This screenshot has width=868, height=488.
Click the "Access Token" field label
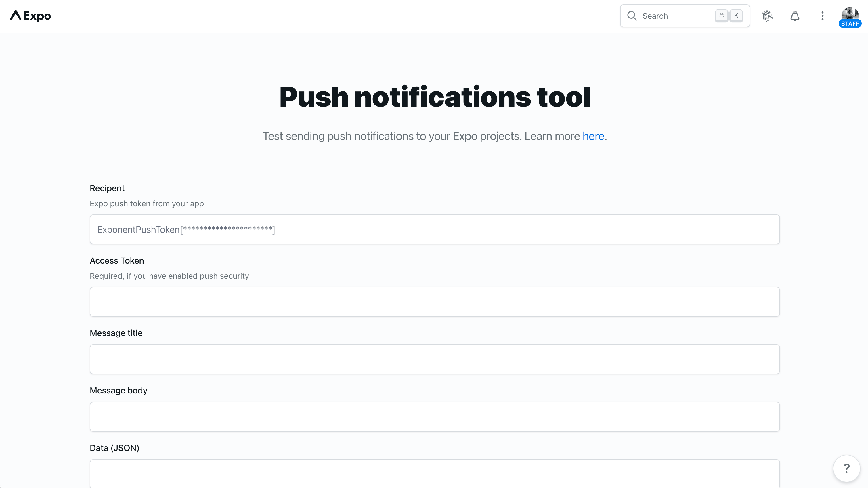[117, 261]
